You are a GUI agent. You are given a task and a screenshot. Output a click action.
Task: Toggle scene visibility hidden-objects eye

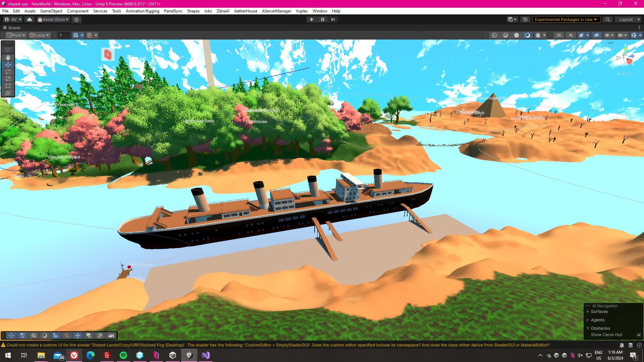tap(596, 35)
